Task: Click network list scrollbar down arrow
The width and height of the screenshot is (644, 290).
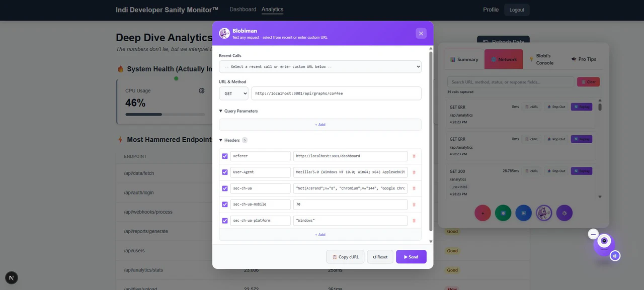Action: pyautogui.click(x=600, y=197)
